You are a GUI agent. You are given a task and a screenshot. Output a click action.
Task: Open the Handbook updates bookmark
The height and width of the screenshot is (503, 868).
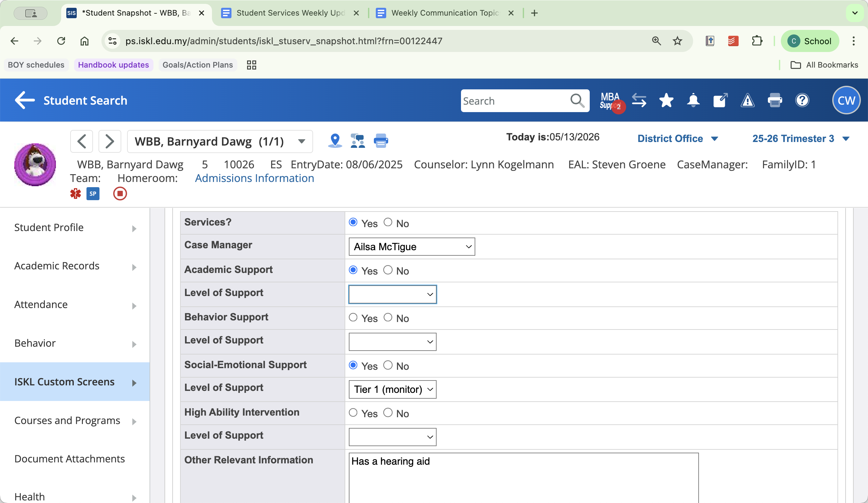click(113, 65)
